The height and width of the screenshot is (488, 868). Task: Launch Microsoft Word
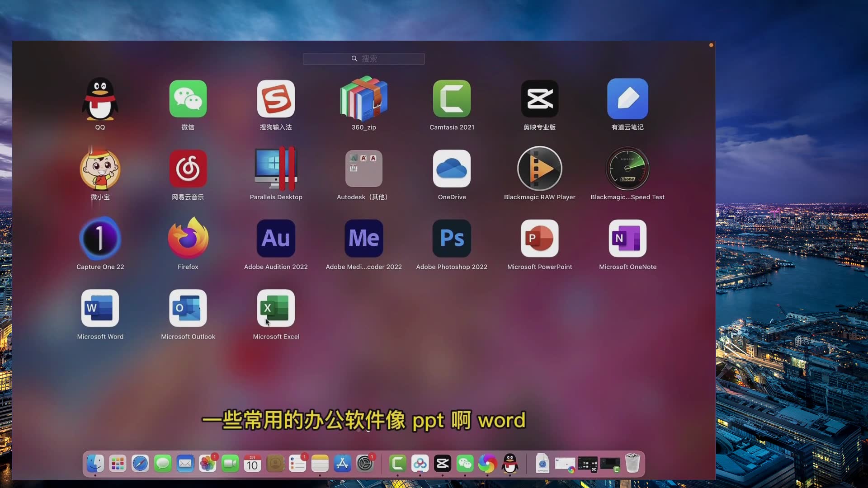click(100, 308)
